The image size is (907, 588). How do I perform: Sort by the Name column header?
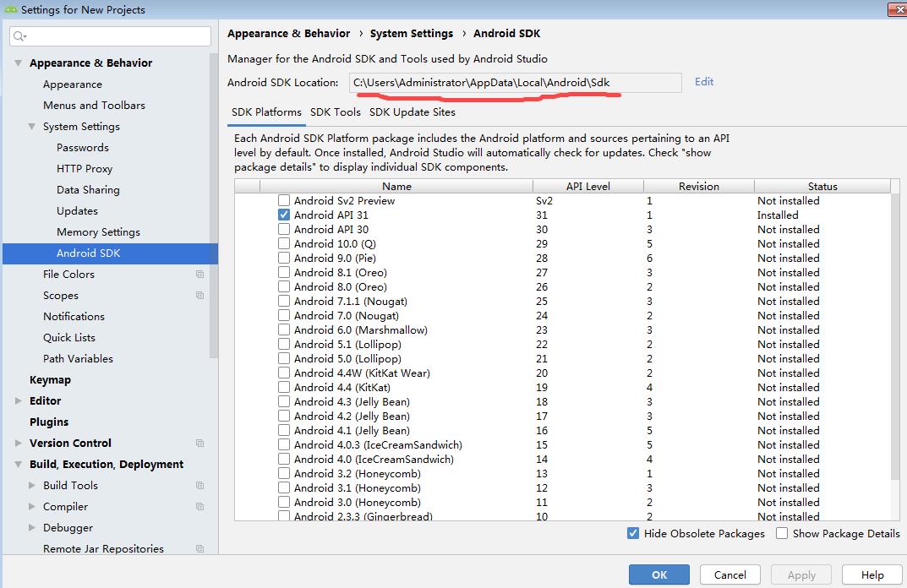pyautogui.click(x=396, y=186)
